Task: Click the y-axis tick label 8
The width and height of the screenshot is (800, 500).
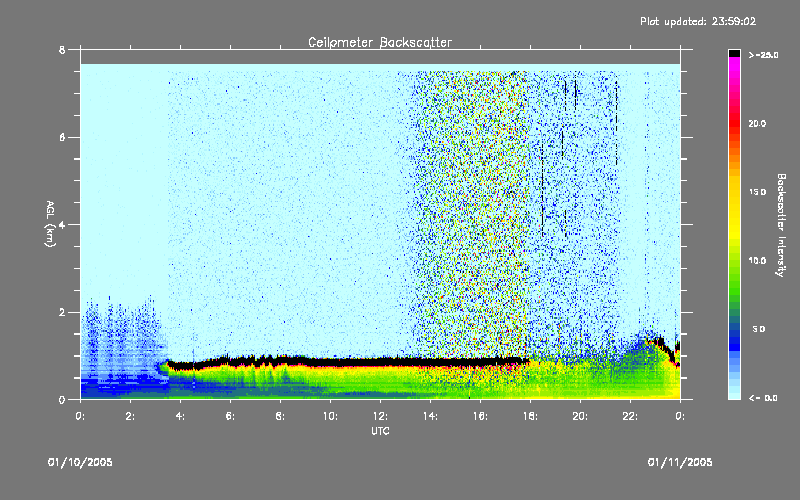Action: (x=62, y=49)
